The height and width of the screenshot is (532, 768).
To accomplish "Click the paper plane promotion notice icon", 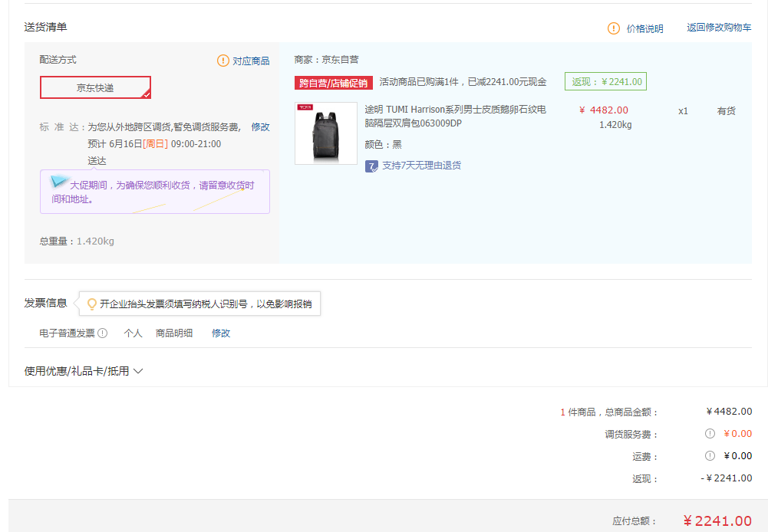I will pos(59,181).
